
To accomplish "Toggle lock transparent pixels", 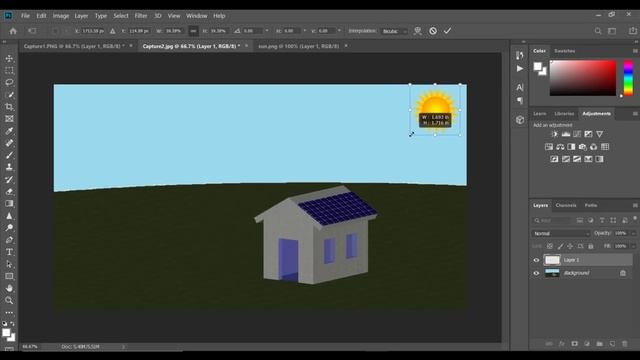I will pyautogui.click(x=550, y=246).
